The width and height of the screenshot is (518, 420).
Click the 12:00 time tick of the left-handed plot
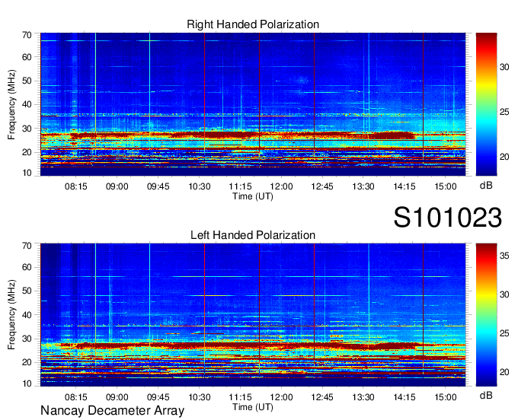pyautogui.click(x=281, y=397)
